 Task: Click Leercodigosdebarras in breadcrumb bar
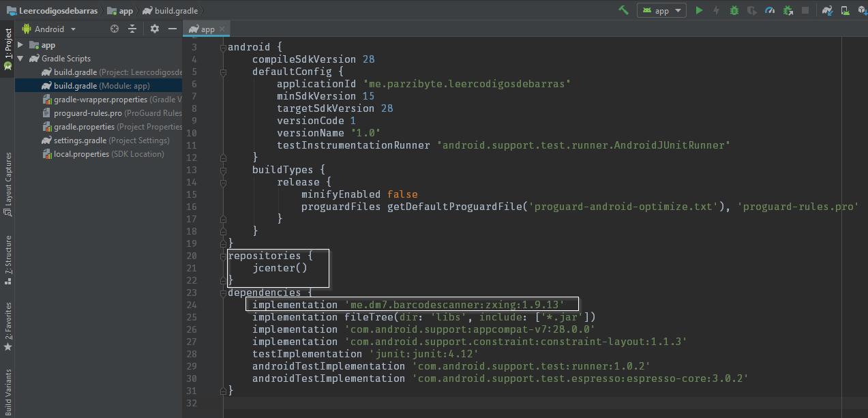[x=51, y=10]
